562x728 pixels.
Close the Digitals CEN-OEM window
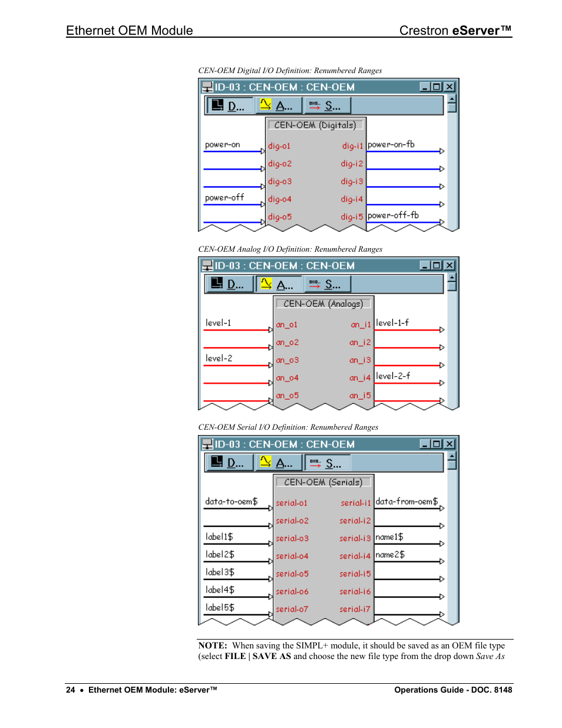point(449,87)
